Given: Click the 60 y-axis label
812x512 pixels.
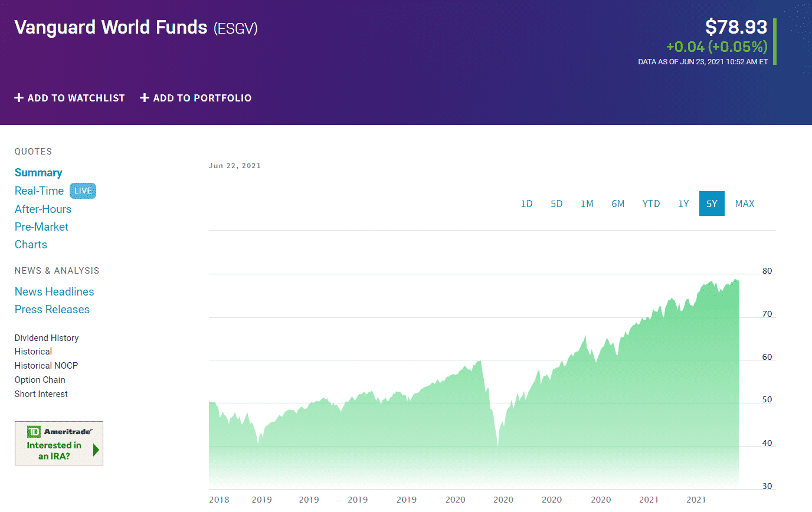Looking at the screenshot, I should tap(767, 357).
